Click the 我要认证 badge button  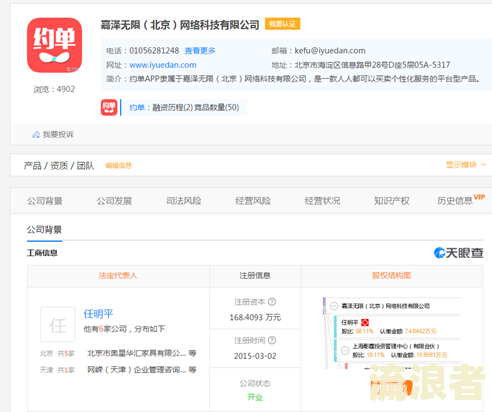click(x=282, y=24)
